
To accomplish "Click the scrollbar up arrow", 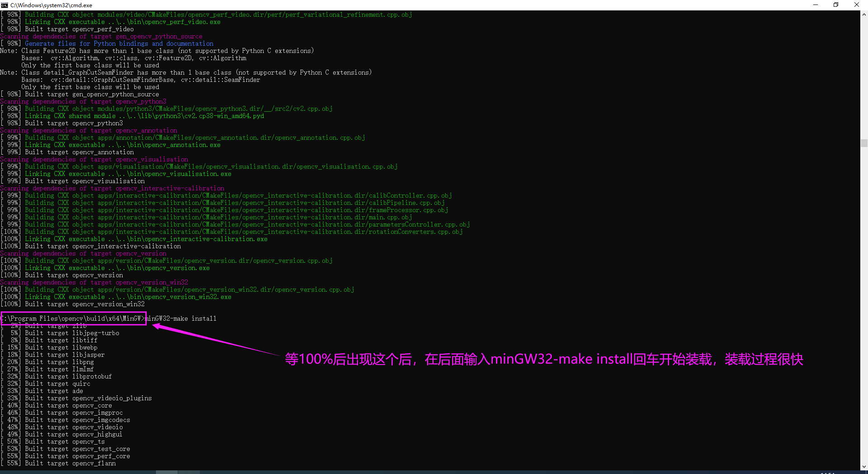I will 864,14.
